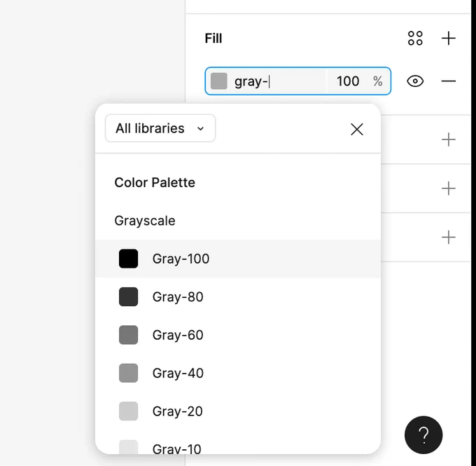This screenshot has height=466, width=476.
Task: Click the Gray-10 style at list bottom
Action: point(238,446)
